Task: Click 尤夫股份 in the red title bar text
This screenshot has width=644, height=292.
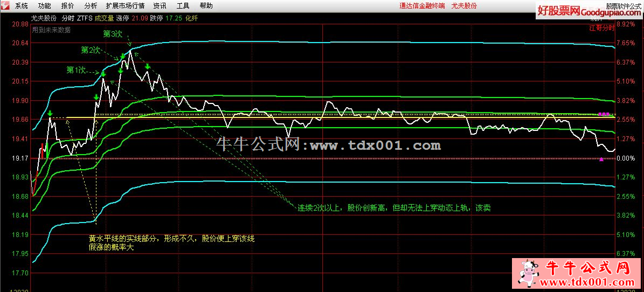Action: pyautogui.click(x=464, y=6)
